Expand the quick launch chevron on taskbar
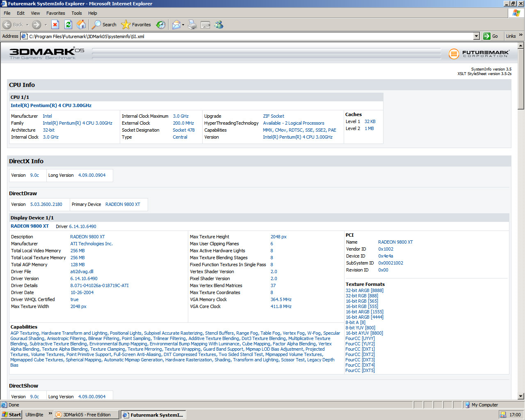This screenshot has height=420, width=525. [50, 413]
